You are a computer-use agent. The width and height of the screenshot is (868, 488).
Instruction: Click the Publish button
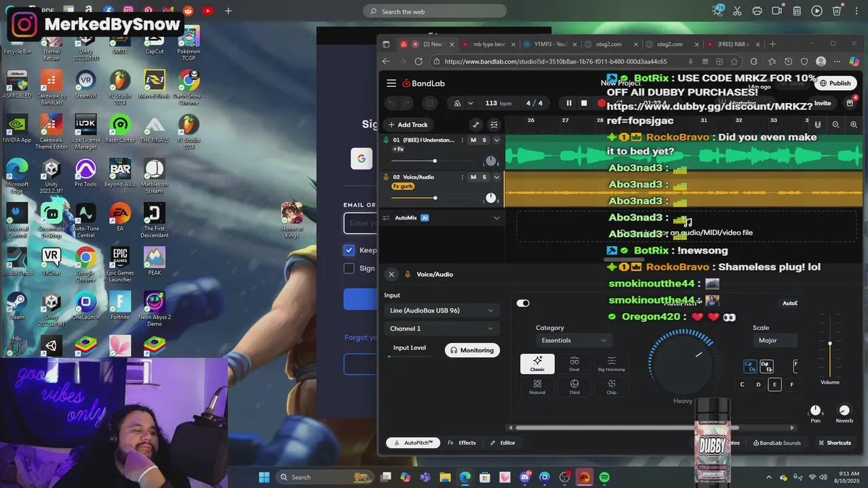pyautogui.click(x=835, y=83)
